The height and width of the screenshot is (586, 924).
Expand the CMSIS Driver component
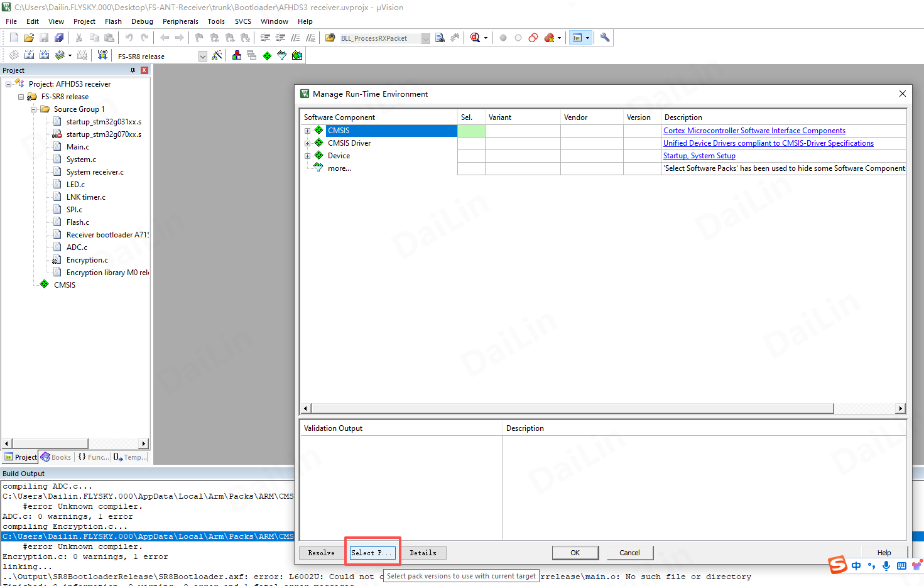tap(307, 143)
